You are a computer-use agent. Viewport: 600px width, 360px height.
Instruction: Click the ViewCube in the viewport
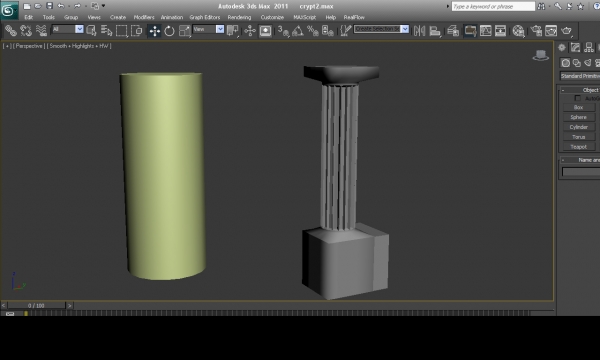(541, 55)
